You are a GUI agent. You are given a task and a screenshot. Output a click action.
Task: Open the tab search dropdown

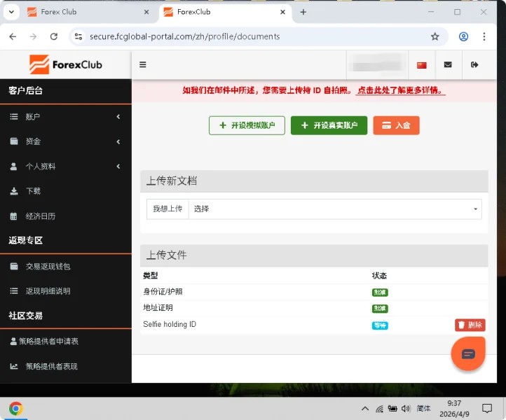click(11, 12)
